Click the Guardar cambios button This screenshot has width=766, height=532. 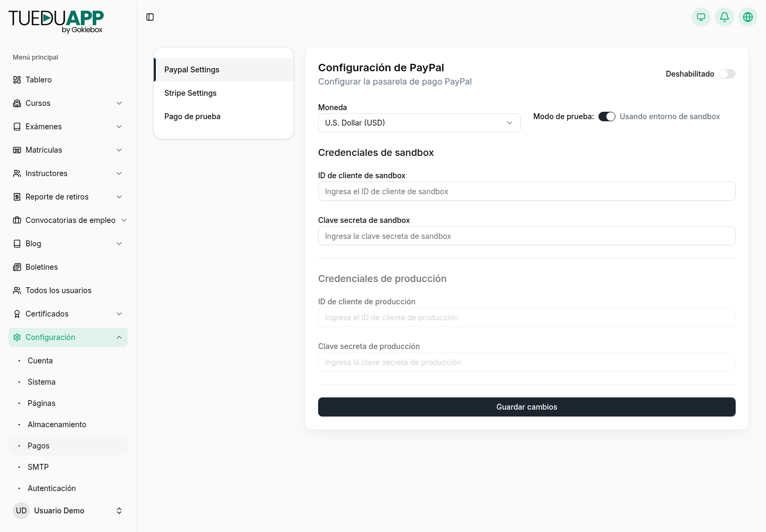tap(527, 407)
